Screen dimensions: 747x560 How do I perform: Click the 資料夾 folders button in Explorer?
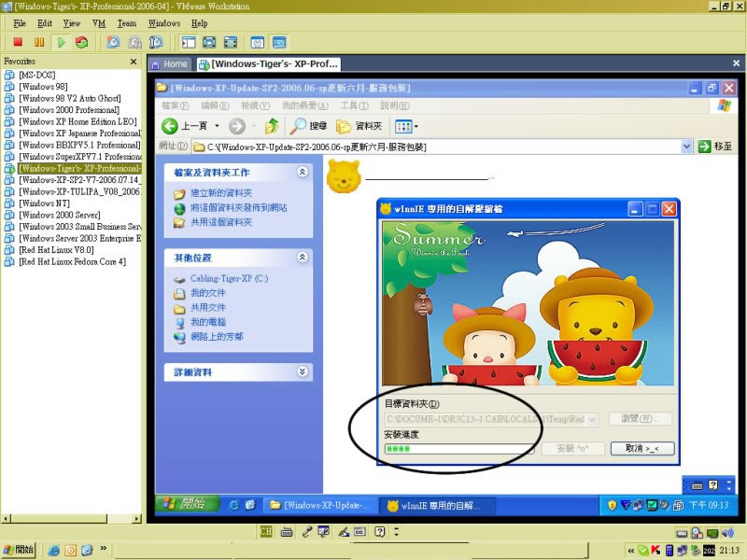359,126
